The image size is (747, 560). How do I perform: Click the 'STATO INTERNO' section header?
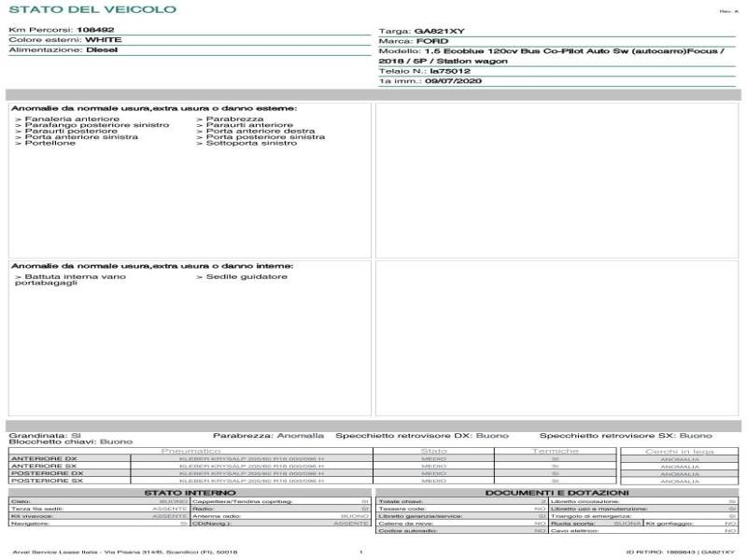[190, 493]
